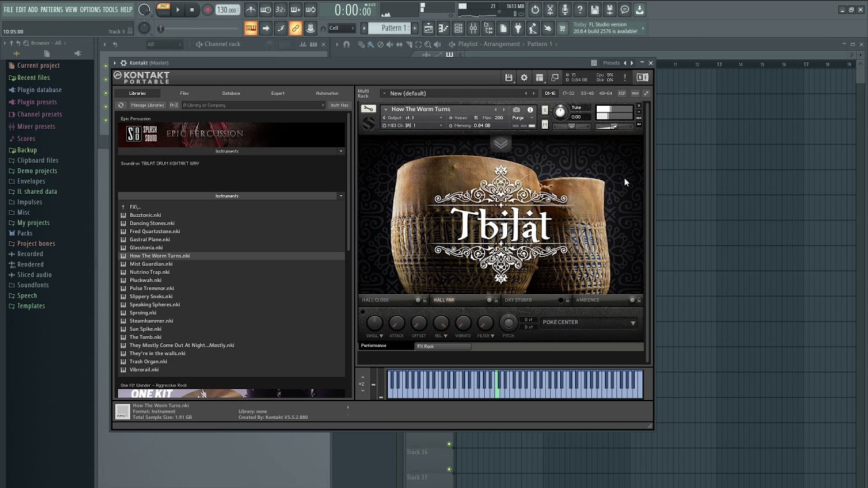This screenshot has width=868, height=488.
Task: Open Kontakt save/load files menu
Action: click(509, 77)
